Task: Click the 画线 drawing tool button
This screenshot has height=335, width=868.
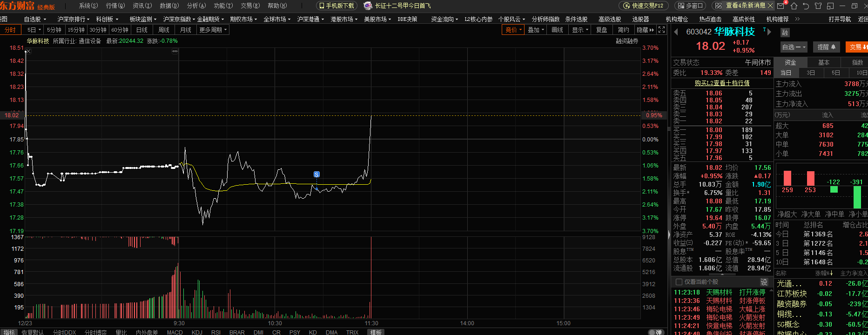Action: click(x=558, y=30)
